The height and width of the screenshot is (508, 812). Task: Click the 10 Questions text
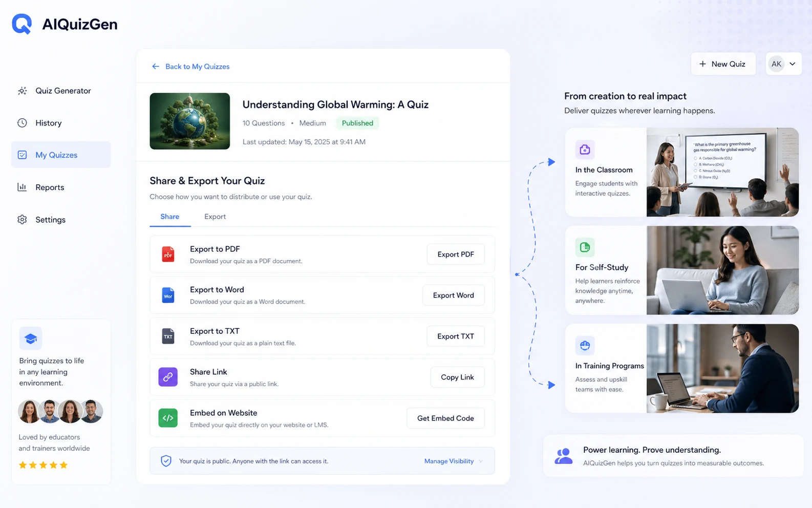(x=264, y=123)
